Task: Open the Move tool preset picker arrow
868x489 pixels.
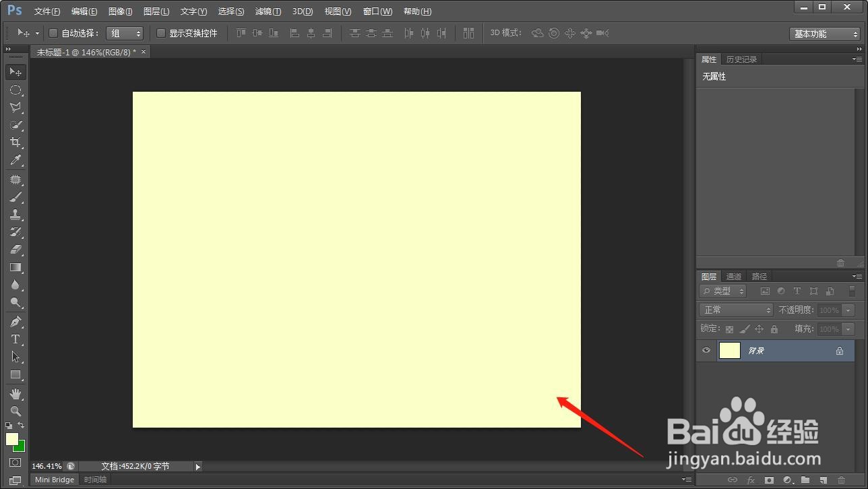Action: (37, 33)
